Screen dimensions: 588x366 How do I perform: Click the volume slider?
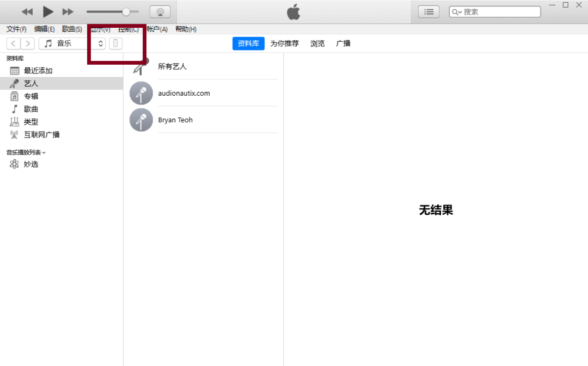coord(127,11)
